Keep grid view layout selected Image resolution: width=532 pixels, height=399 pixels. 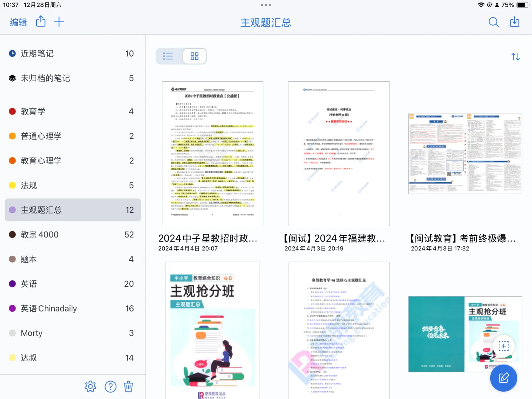(194, 56)
